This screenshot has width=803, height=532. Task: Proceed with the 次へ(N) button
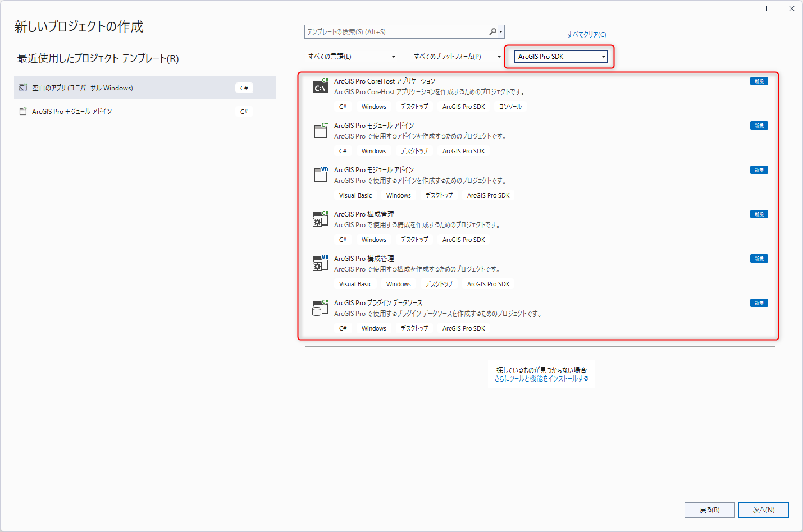click(764, 510)
